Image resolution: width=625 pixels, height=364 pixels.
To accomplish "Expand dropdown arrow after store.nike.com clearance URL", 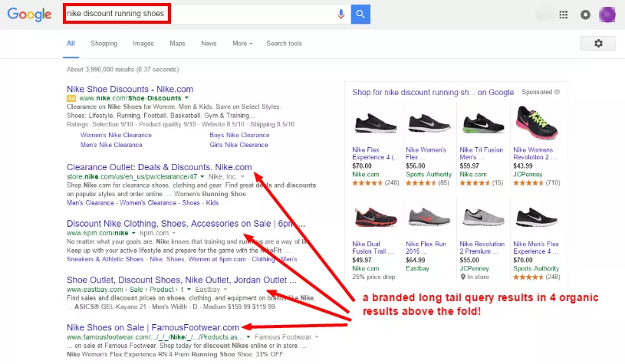I will coord(202,176).
